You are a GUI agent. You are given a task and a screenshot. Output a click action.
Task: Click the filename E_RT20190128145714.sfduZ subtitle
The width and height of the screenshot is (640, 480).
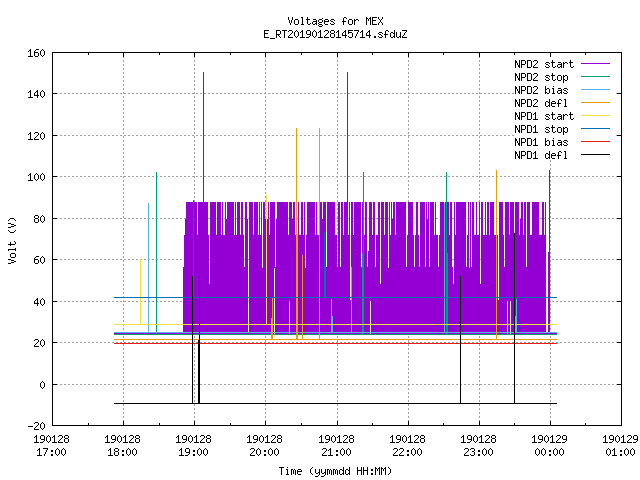coord(335,34)
